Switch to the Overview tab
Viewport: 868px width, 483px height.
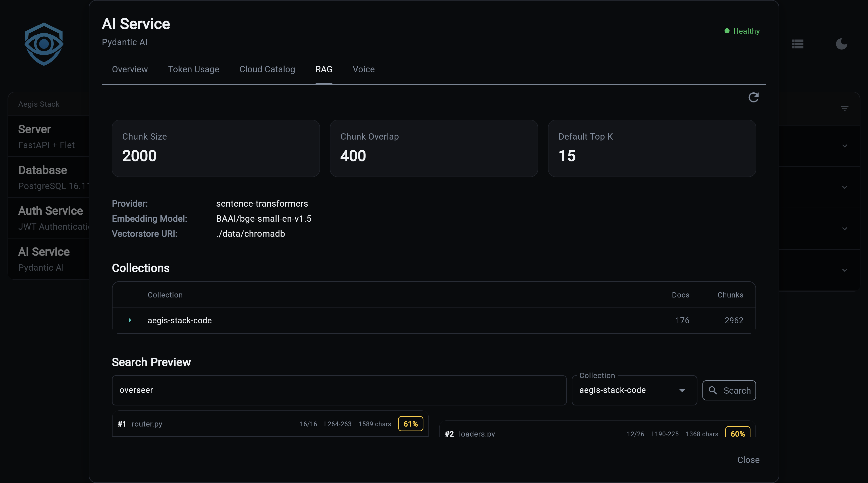click(130, 69)
